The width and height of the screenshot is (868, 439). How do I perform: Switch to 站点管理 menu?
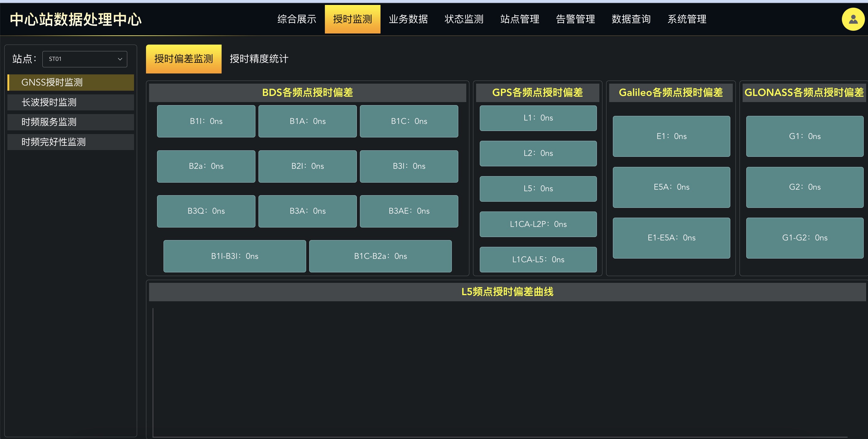click(x=519, y=19)
